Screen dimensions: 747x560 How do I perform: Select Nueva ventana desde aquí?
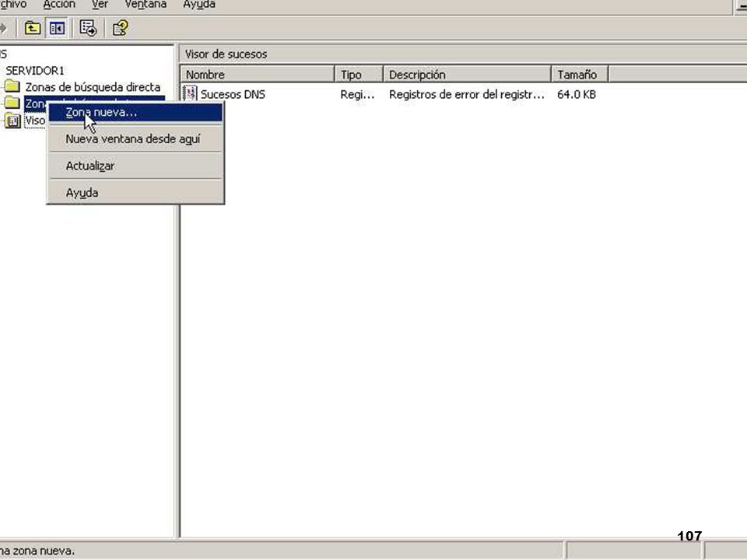point(135,139)
